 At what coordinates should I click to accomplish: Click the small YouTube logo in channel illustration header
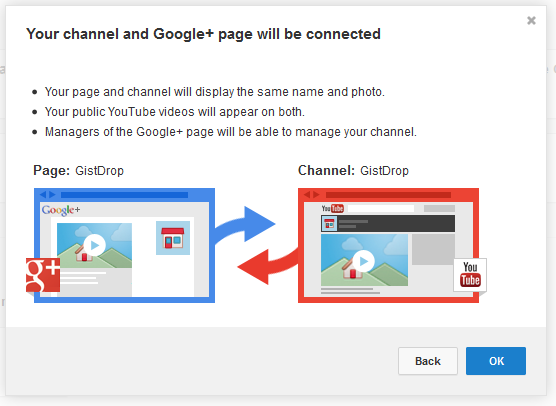pyautogui.click(x=333, y=208)
